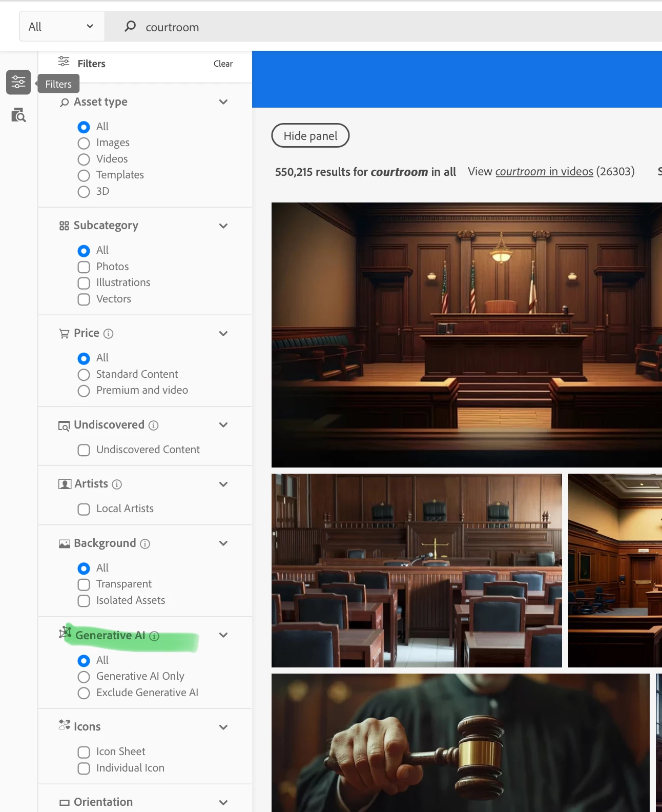Open the Filters sidebar icon
The height and width of the screenshot is (812, 662).
pyautogui.click(x=18, y=82)
